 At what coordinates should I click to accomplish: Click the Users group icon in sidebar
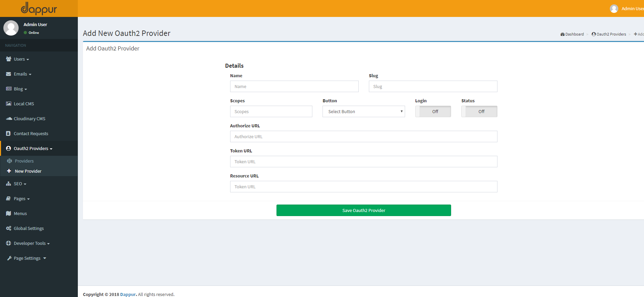click(9, 59)
